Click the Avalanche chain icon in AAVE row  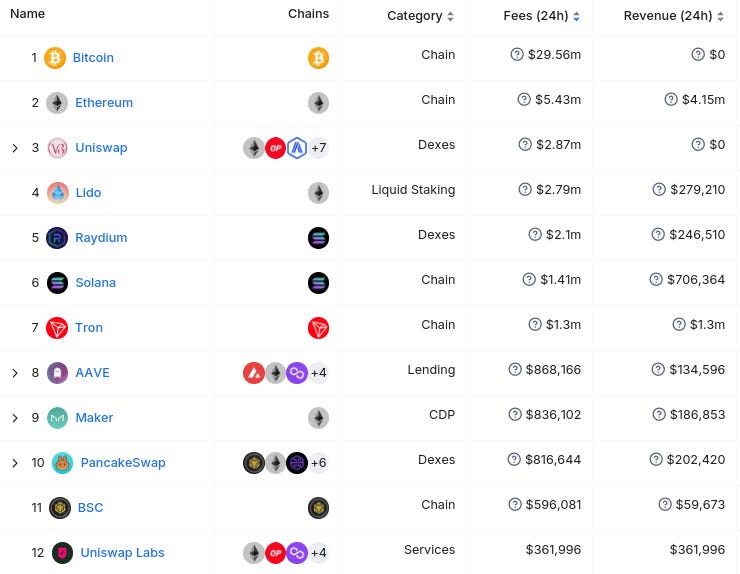pyautogui.click(x=254, y=373)
